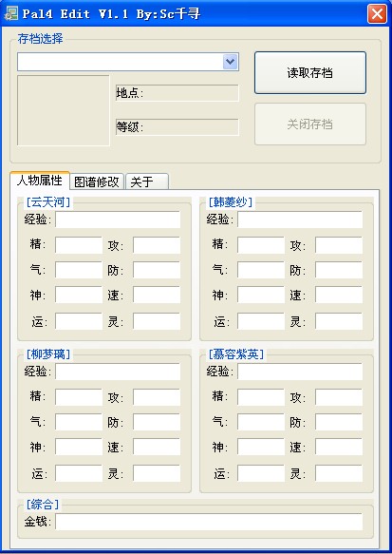Image resolution: width=392 pixels, height=554 pixels.
Task: Click 云天河's 神 input field
Action: tap(79, 295)
